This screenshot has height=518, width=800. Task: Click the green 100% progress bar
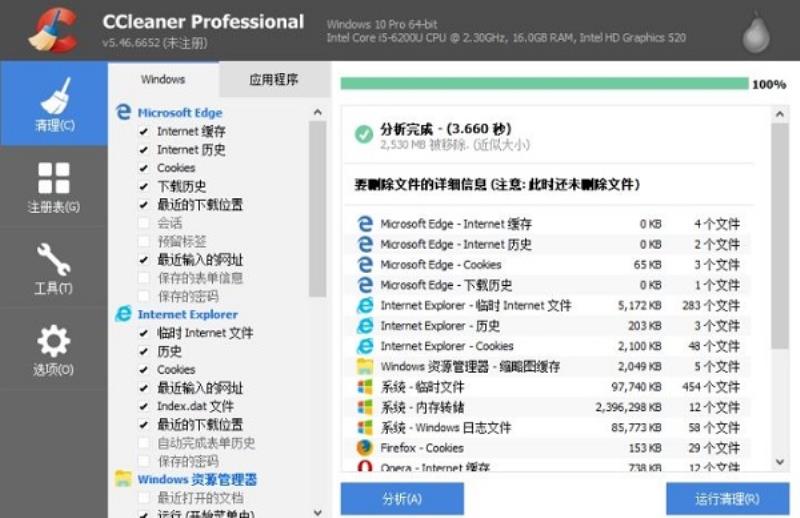point(544,84)
